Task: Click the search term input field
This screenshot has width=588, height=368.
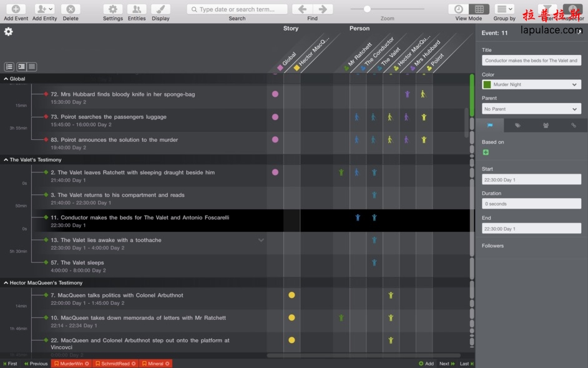Action: click(237, 9)
